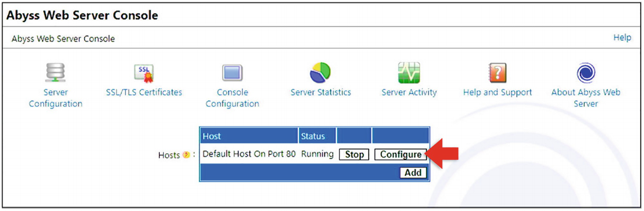Click the Server Activity graph icon
This screenshot has height=211, width=644.
409,73
